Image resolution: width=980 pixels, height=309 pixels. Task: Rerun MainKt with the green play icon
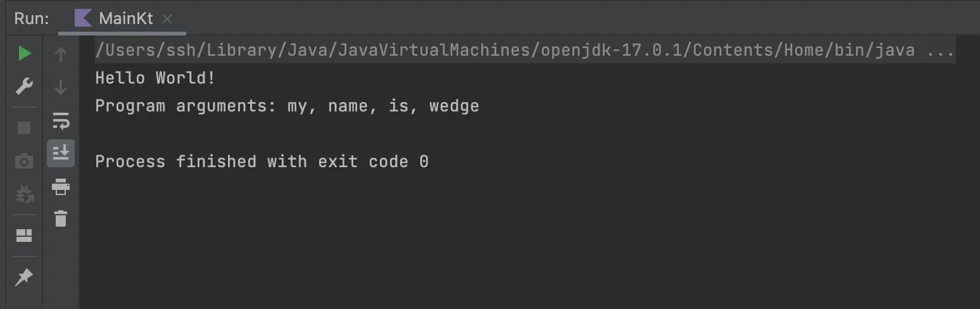point(24,54)
